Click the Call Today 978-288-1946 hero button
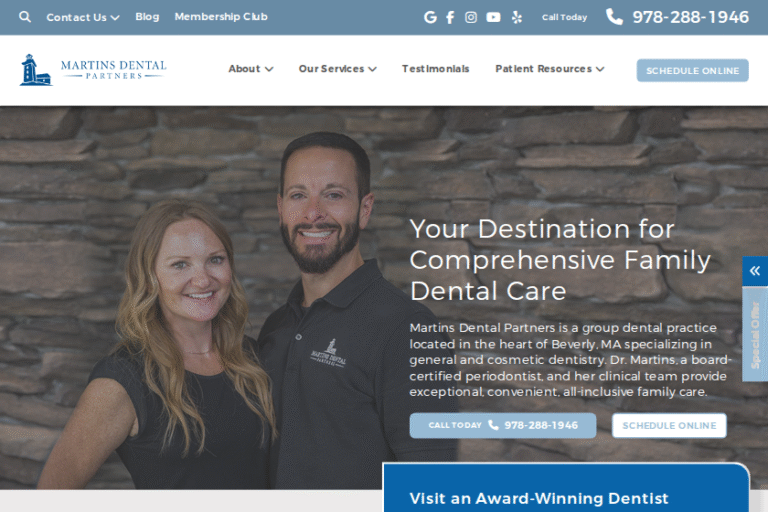Image resolution: width=768 pixels, height=512 pixels. (x=503, y=425)
